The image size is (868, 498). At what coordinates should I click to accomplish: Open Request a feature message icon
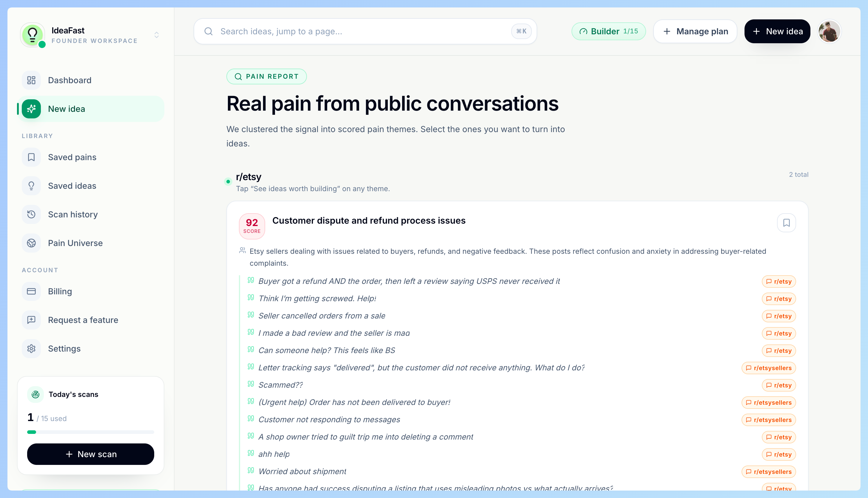point(31,320)
